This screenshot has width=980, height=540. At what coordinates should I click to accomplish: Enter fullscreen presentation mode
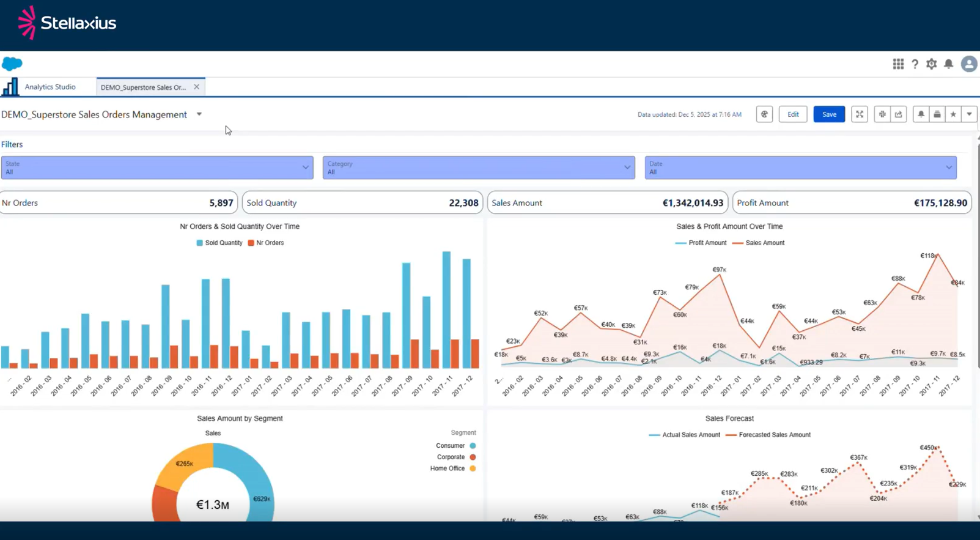point(859,114)
